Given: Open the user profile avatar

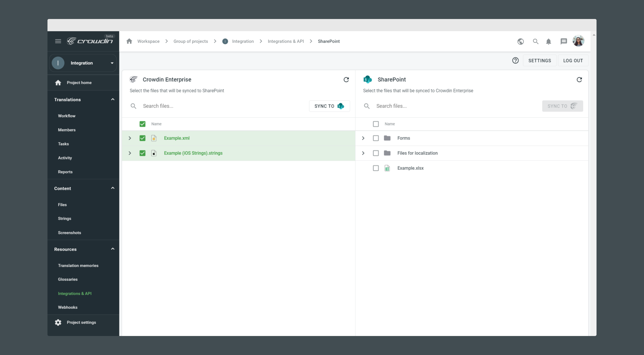Looking at the screenshot, I should (x=578, y=41).
